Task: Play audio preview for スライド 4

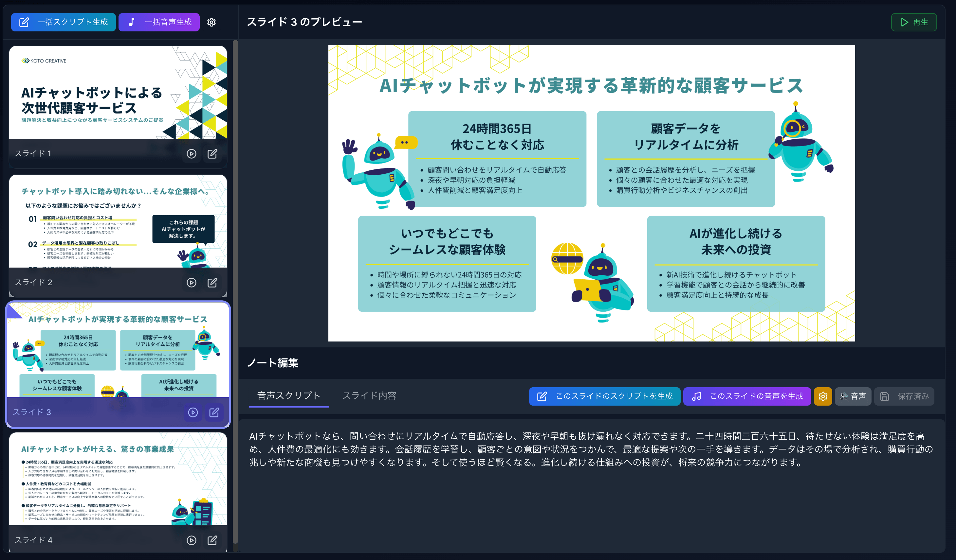Action: click(x=192, y=541)
